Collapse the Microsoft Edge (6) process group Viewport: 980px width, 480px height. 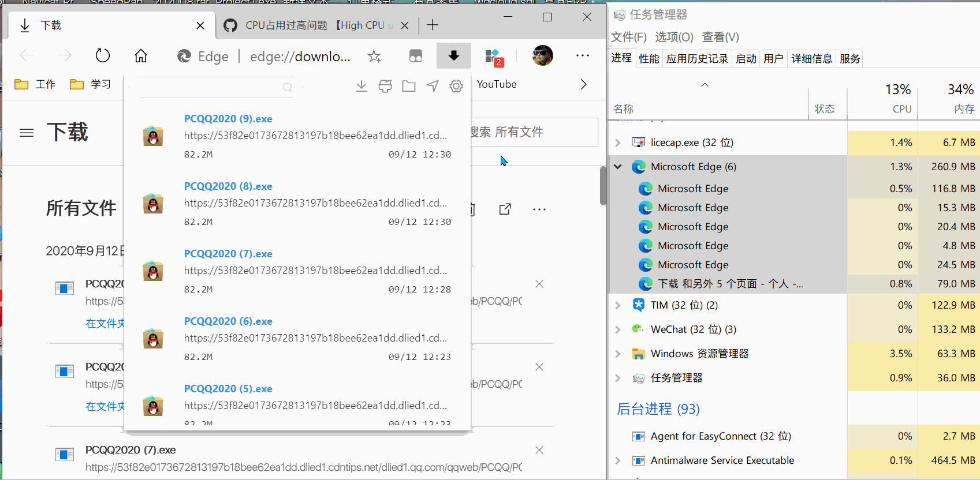[x=618, y=167]
